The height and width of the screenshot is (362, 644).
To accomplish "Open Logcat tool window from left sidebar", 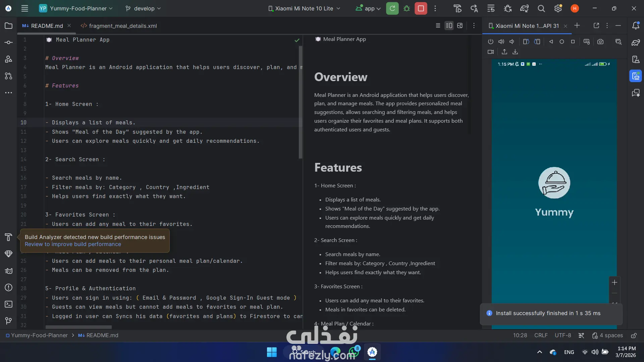I will click(x=9, y=271).
